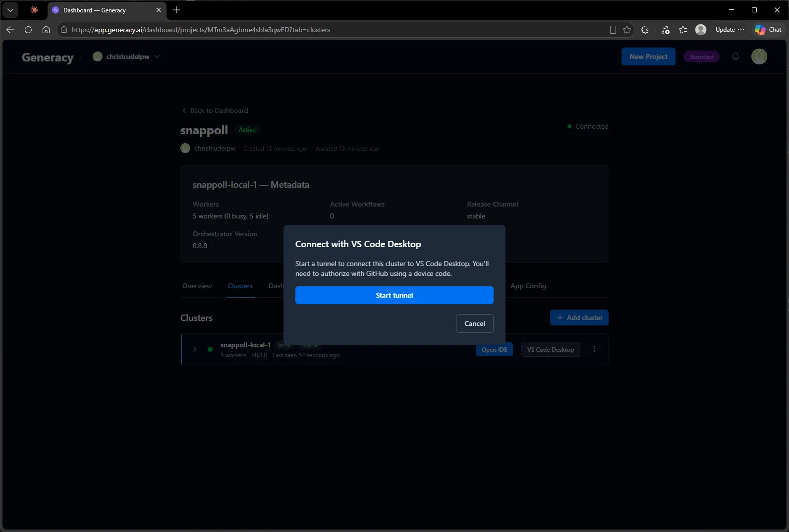
Task: Open the christrudelpw account switcher dropdown
Action: point(126,56)
